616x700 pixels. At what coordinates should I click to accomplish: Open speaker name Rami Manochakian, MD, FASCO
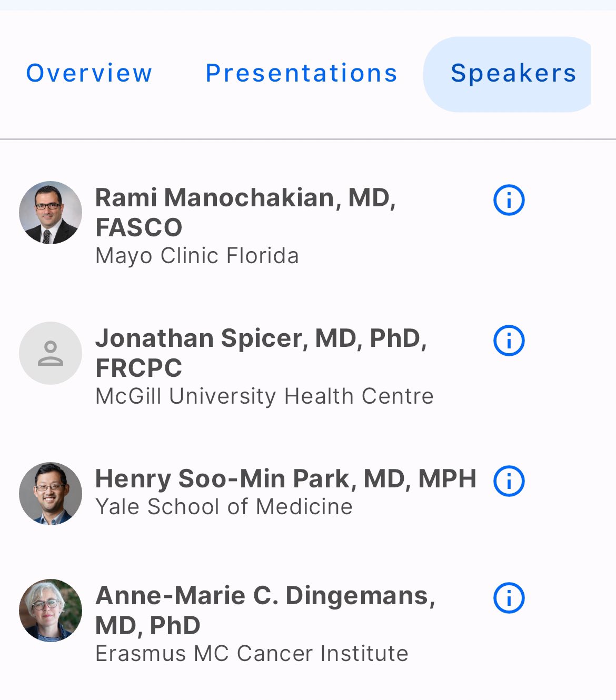point(246,212)
